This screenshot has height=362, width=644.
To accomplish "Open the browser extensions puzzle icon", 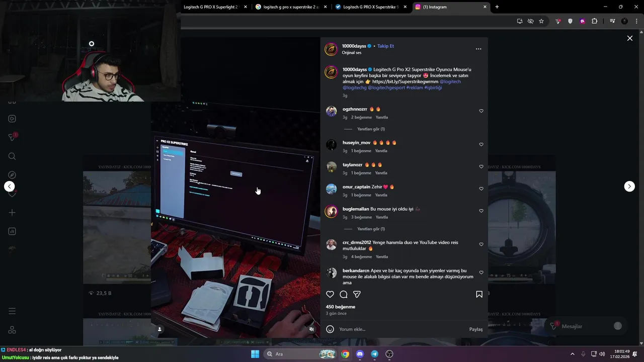I will click(595, 21).
